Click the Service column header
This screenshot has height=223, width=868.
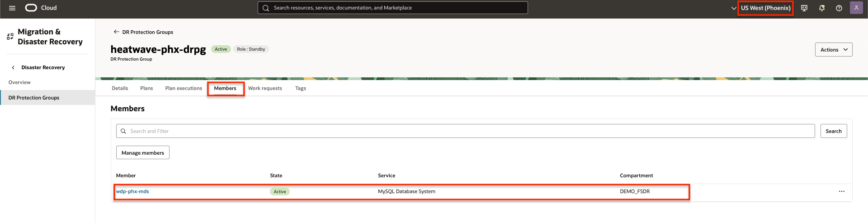[x=387, y=176]
